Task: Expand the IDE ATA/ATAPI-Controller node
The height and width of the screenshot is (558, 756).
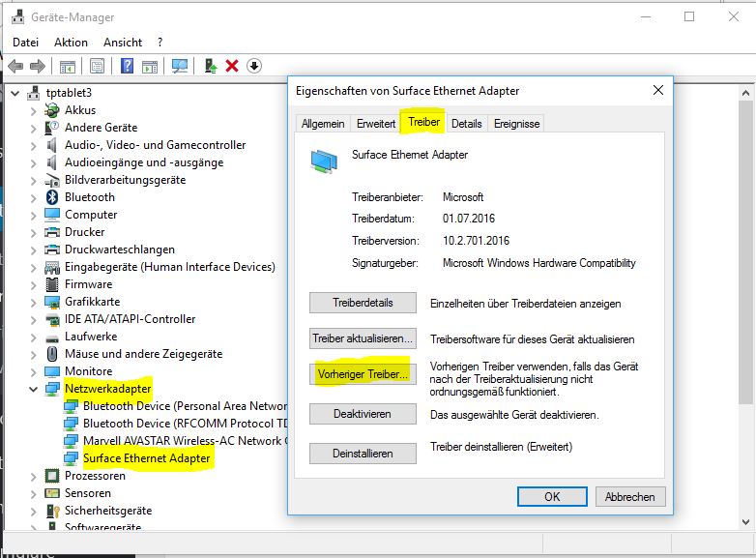Action: click(33, 320)
